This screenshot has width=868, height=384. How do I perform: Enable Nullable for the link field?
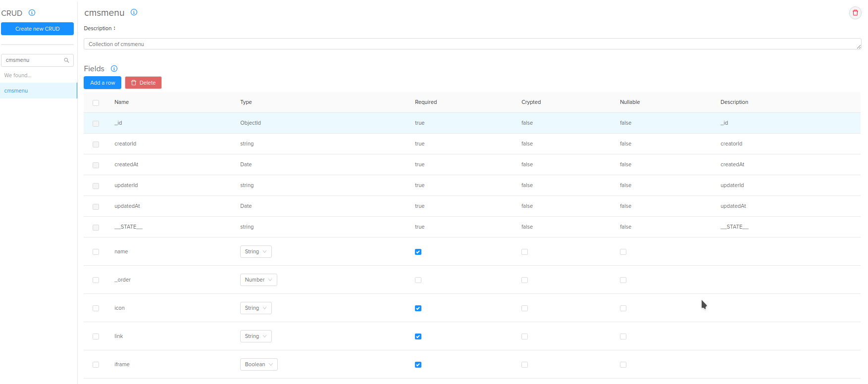(x=623, y=336)
